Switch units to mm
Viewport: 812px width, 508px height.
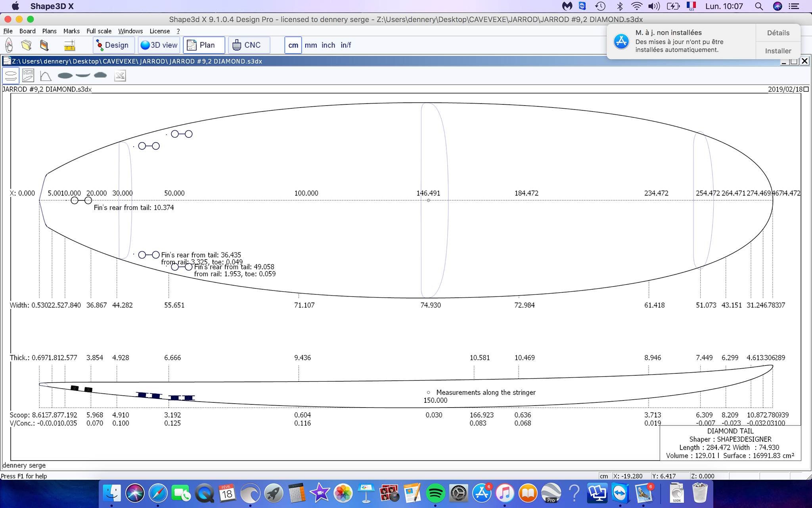coord(310,45)
